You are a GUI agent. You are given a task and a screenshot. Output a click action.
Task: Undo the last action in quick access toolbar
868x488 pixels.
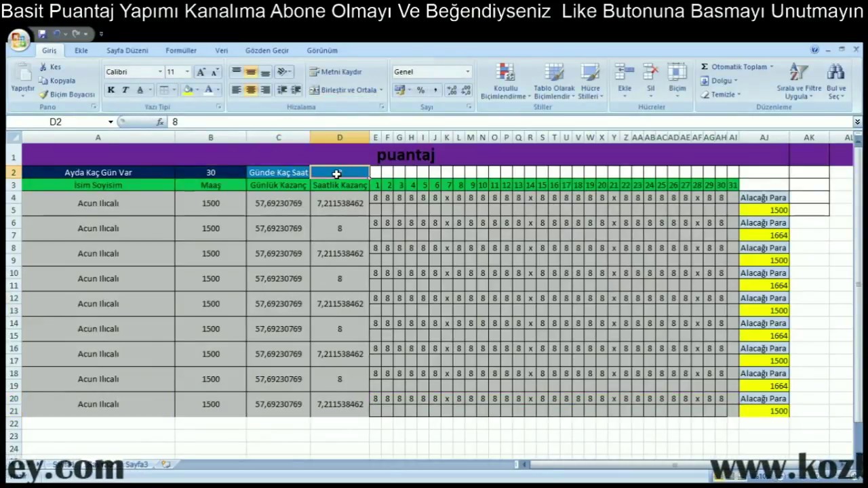point(57,34)
